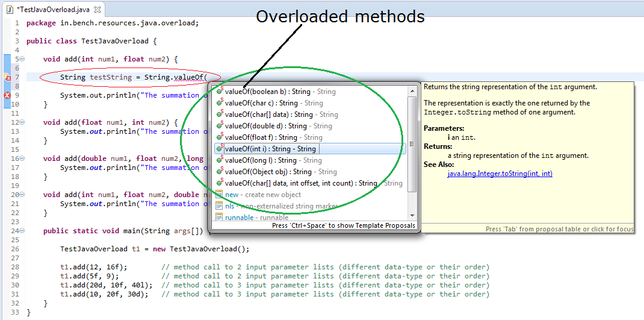Click the Javadoc 'Parameters:' heading
This screenshot has width=644, height=320.
point(444,128)
